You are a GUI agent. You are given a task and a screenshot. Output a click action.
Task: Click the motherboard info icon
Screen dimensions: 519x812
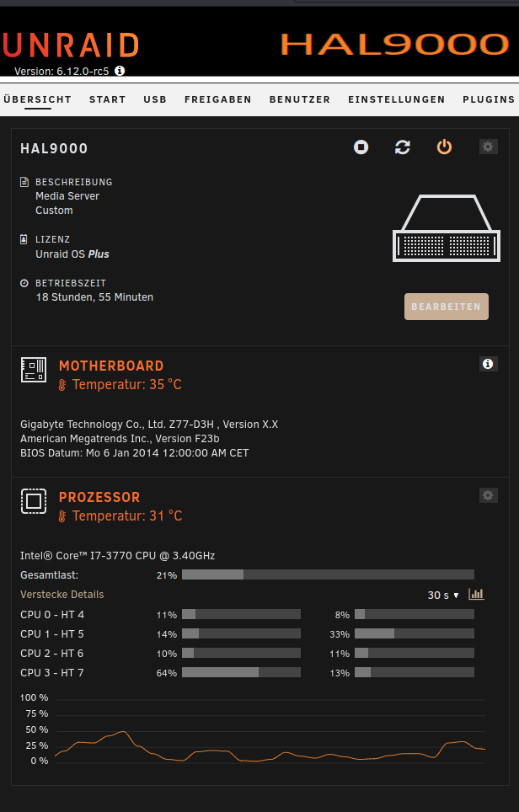[488, 364]
